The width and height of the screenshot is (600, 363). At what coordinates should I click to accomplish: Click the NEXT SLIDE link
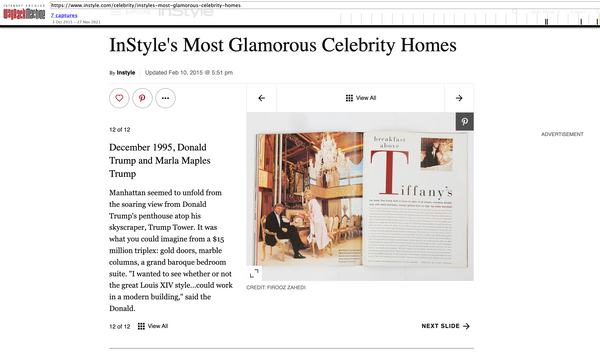pos(445,326)
